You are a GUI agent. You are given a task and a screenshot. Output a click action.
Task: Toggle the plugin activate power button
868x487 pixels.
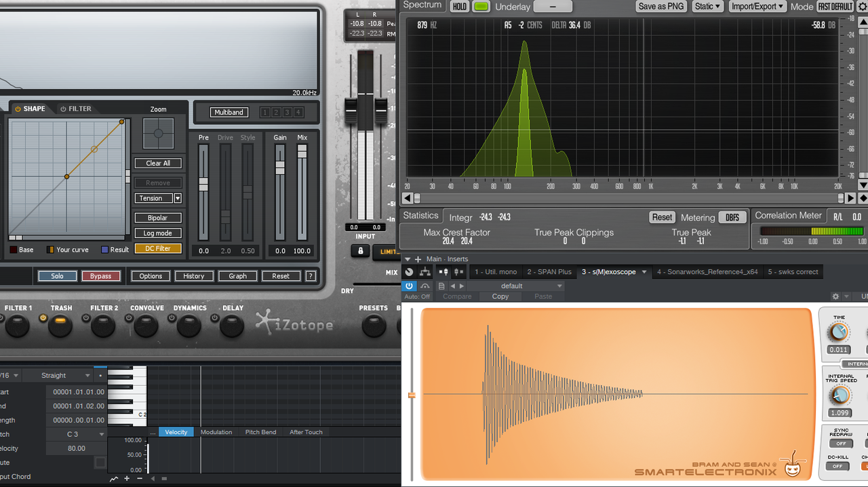410,286
